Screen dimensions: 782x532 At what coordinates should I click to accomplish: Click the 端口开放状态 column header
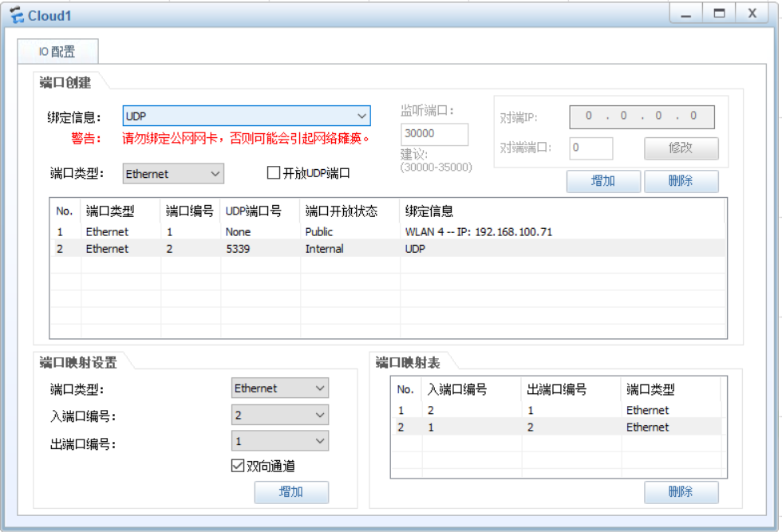click(x=350, y=211)
